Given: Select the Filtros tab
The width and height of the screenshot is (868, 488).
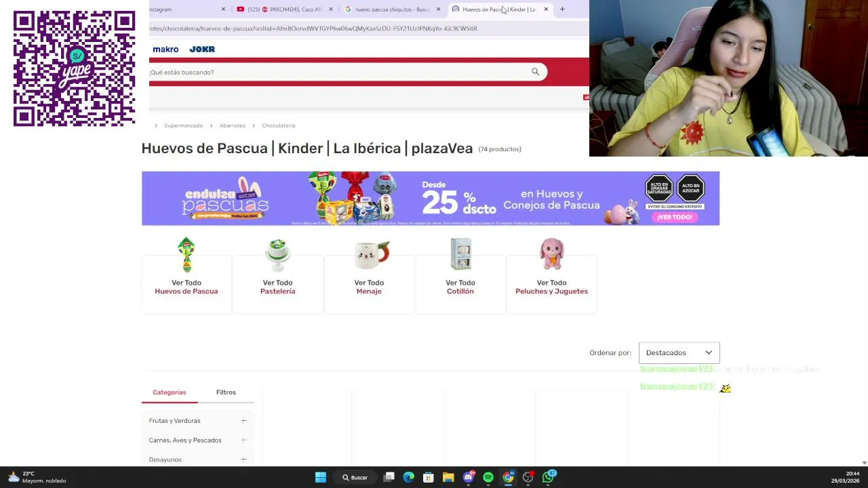Looking at the screenshot, I should coord(226,392).
